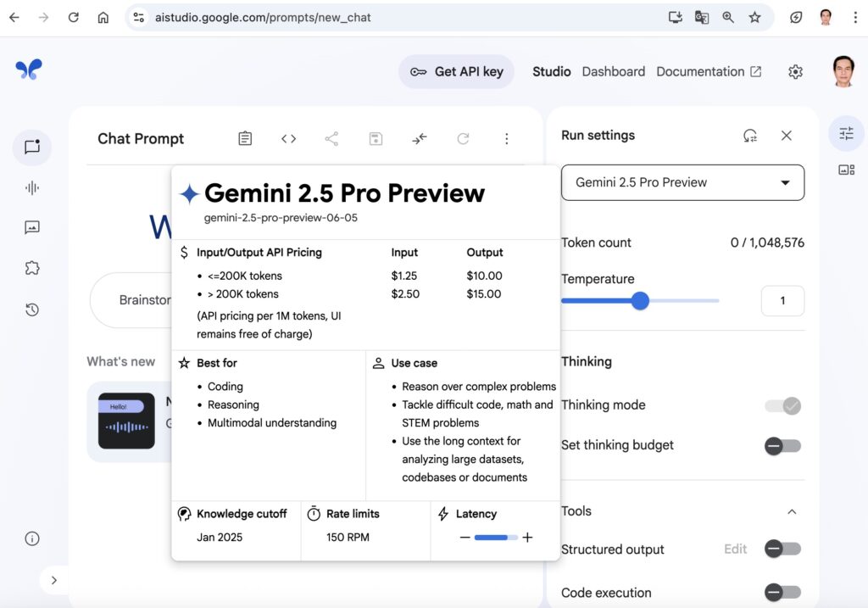This screenshot has width=868, height=608.
Task: Enable Structured output switch
Action: coord(782,549)
